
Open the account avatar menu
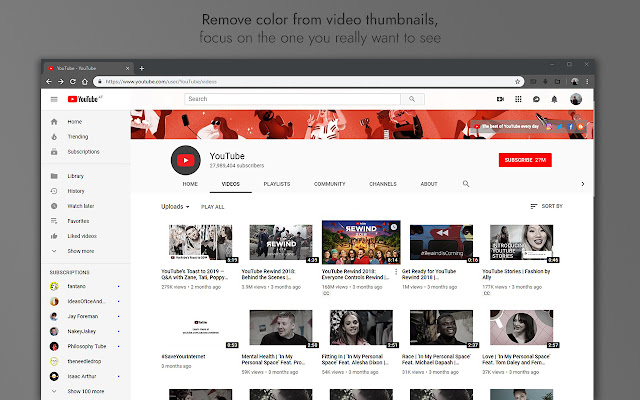click(576, 99)
